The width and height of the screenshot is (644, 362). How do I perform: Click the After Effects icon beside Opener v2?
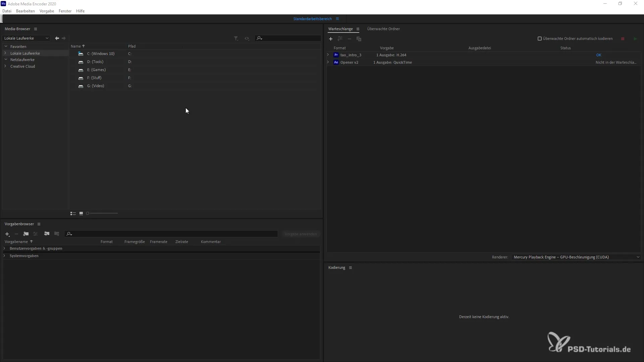click(336, 62)
